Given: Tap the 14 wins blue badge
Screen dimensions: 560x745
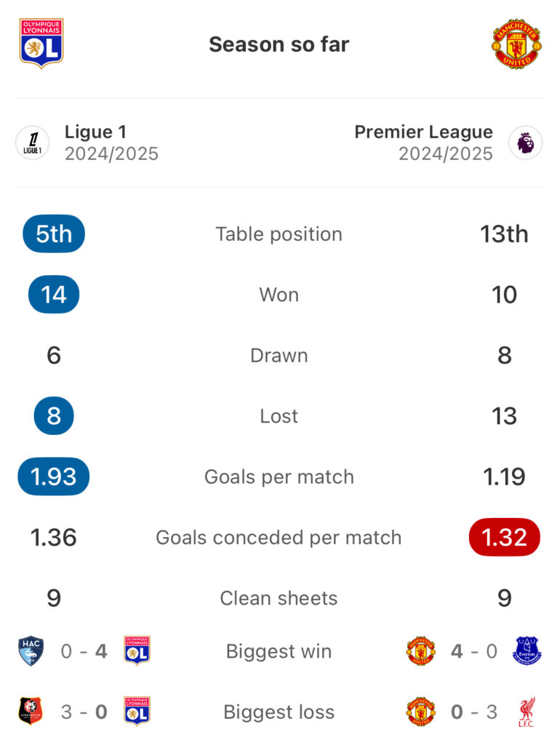Looking at the screenshot, I should [54, 295].
